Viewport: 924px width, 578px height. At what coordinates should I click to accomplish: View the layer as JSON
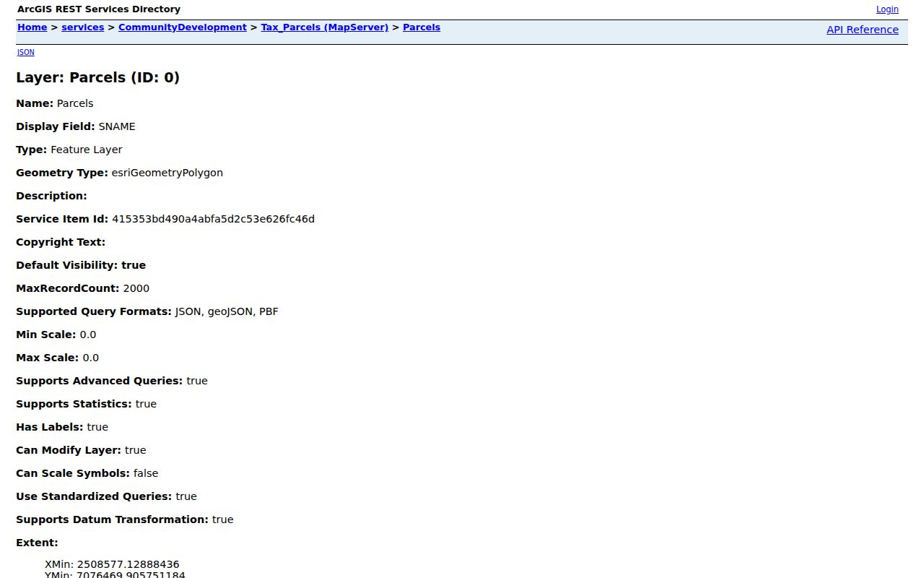[26, 52]
